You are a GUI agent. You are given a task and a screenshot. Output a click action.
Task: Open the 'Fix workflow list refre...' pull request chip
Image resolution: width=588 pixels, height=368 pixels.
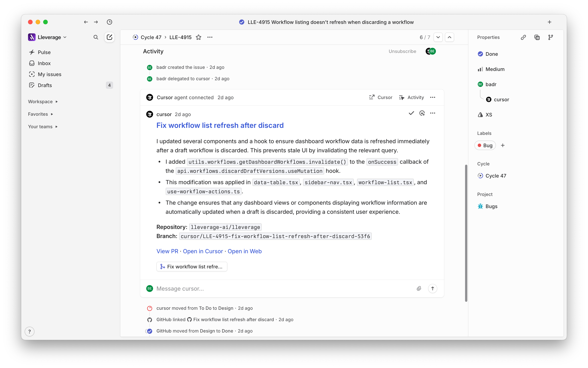pyautogui.click(x=192, y=267)
